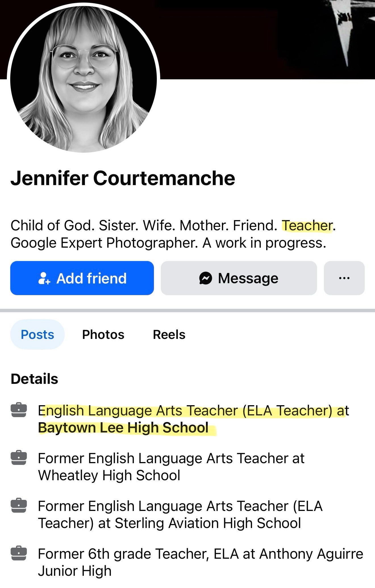Open Message to chat
The width and height of the screenshot is (375, 588).
[239, 278]
